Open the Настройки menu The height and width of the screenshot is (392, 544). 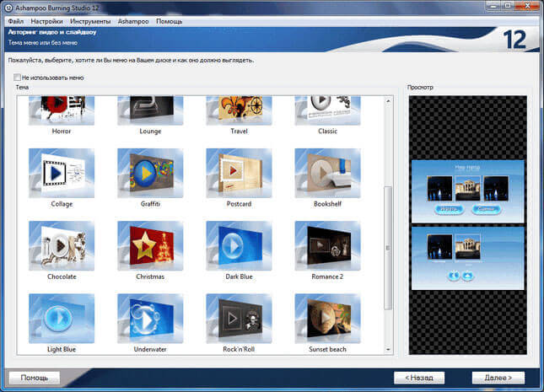point(46,22)
